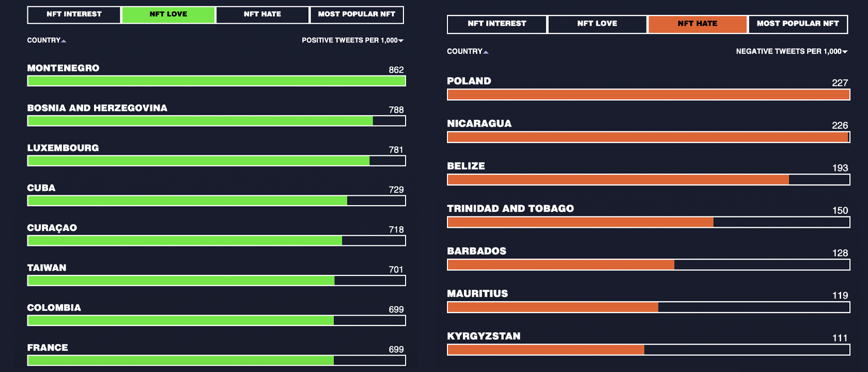This screenshot has width=868, height=372.
Task: Sort left panel by Country arrow
Action: point(64,41)
